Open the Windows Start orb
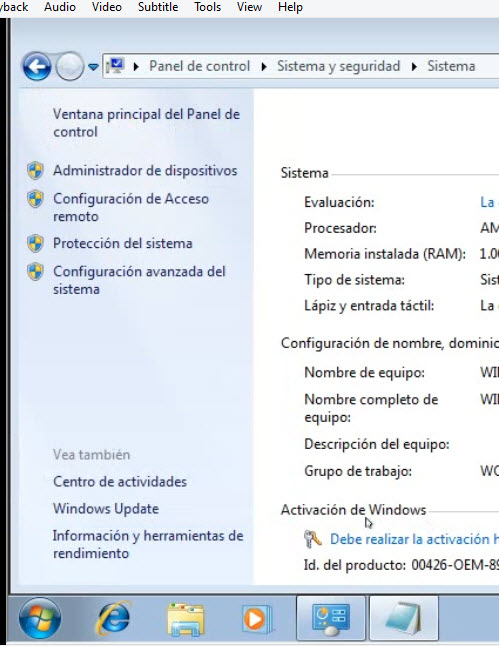This screenshot has height=646, width=499. [40, 618]
